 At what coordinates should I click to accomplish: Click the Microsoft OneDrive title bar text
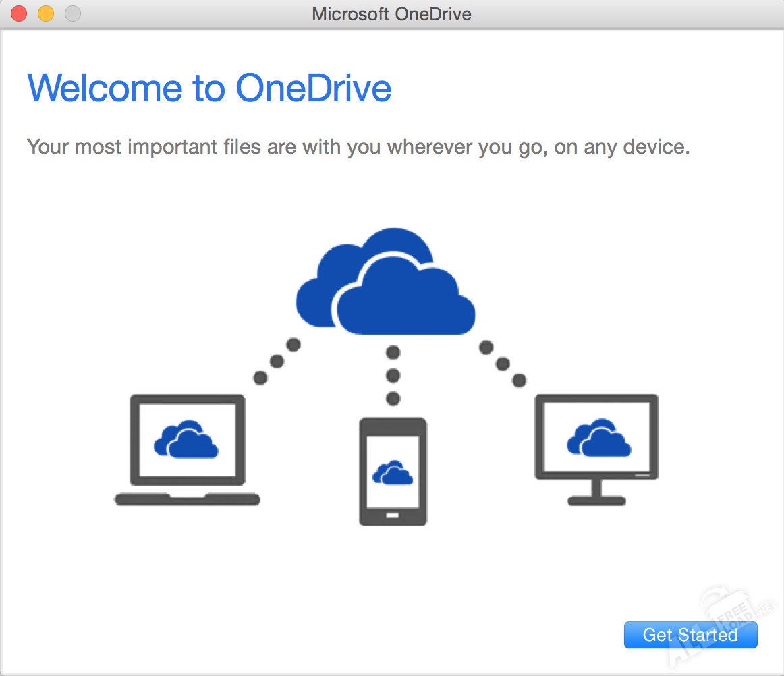pos(391,13)
